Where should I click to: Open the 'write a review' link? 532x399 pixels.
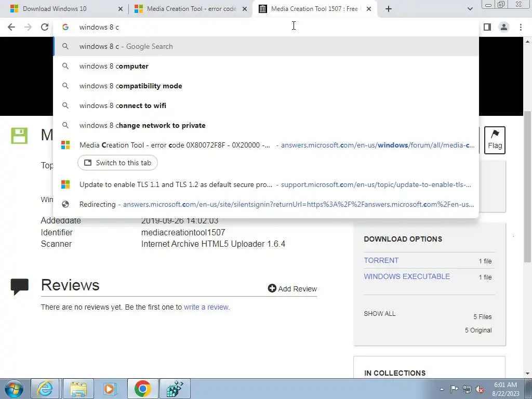(206, 307)
